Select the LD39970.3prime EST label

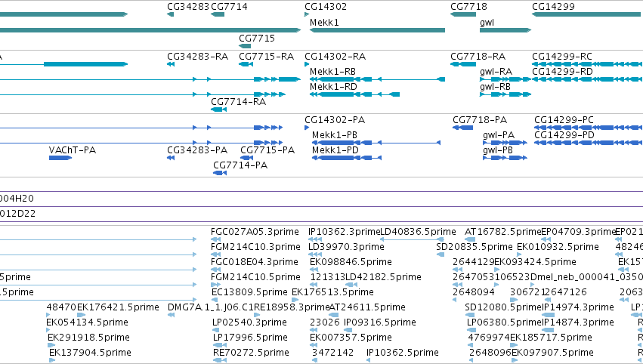coord(346,247)
